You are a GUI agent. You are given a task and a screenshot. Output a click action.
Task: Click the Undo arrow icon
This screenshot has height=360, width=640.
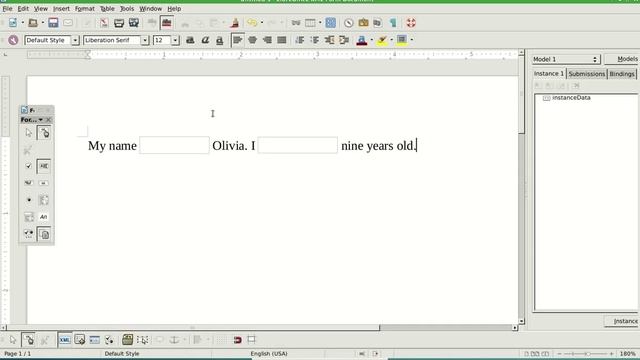click(x=252, y=23)
